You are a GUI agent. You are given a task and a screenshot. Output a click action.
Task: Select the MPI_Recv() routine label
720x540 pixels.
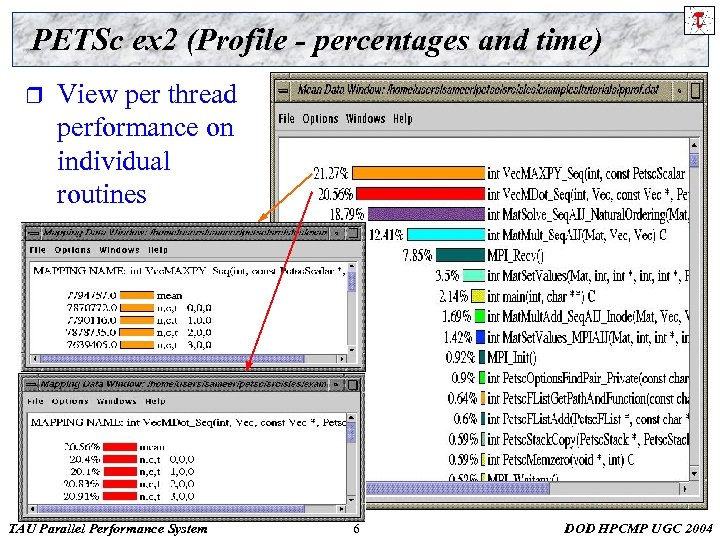point(516,255)
